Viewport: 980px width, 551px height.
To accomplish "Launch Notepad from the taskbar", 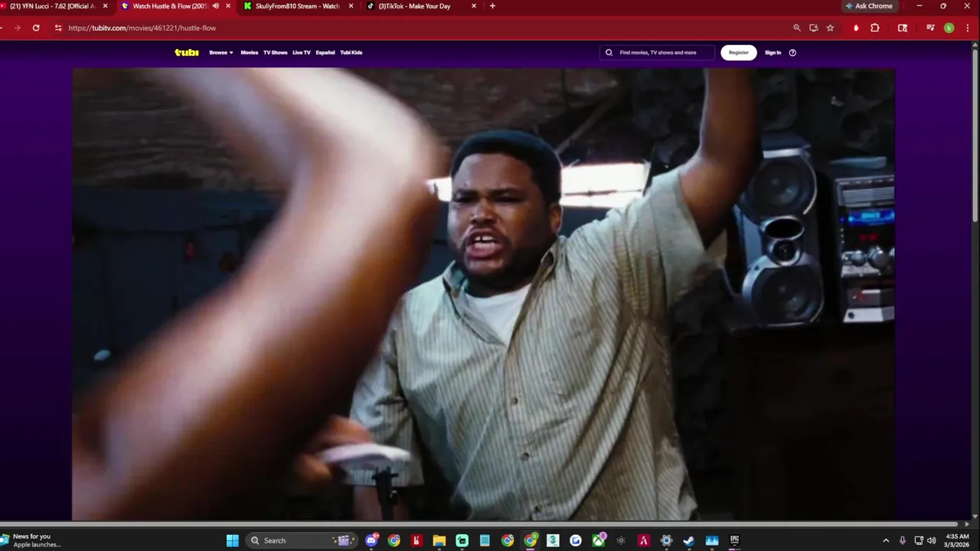I will point(485,540).
